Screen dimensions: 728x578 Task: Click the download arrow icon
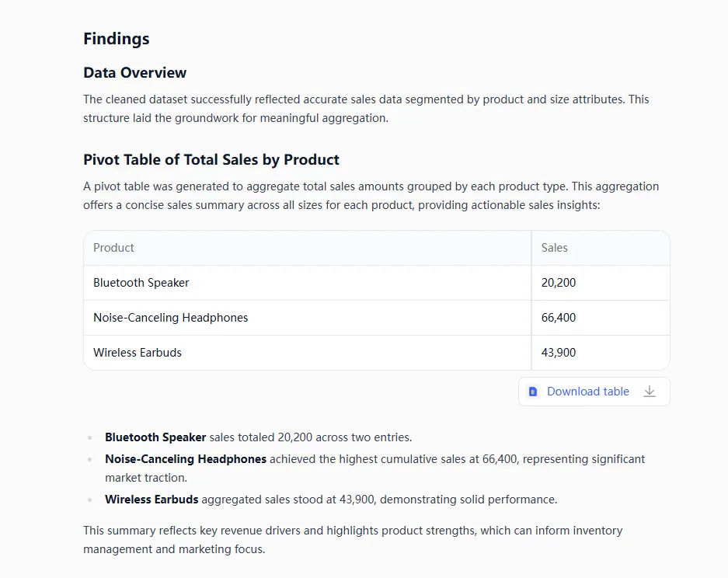(x=650, y=392)
